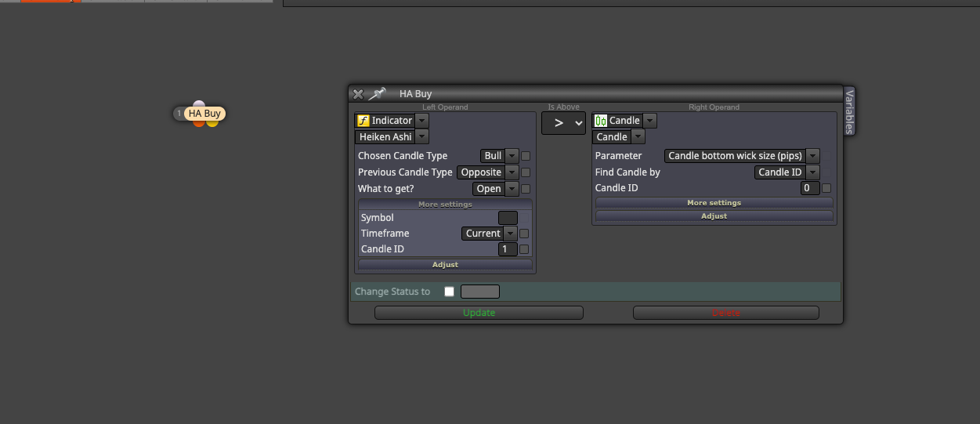Click the green Update button
980x424 pixels.
point(479,313)
